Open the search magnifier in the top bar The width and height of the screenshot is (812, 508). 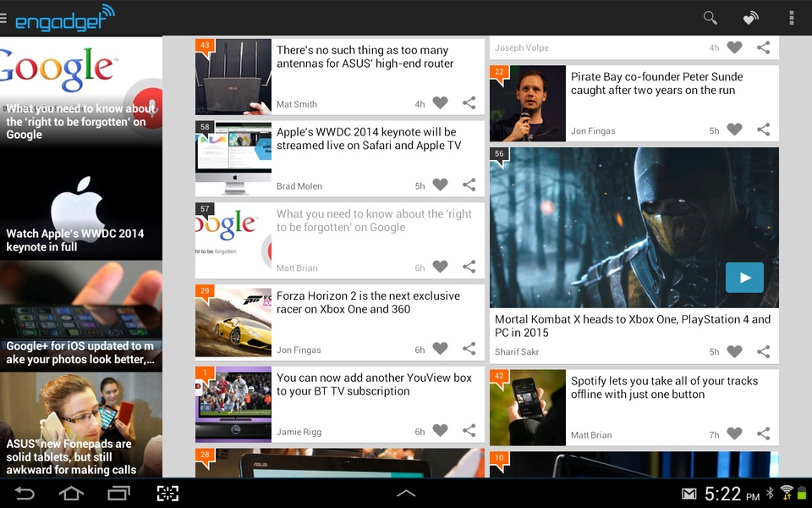(710, 18)
